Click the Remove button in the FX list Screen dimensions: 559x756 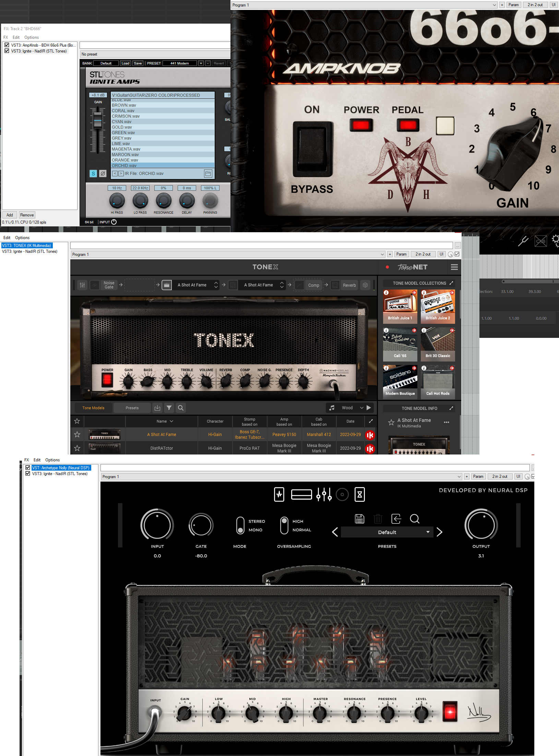click(x=27, y=215)
